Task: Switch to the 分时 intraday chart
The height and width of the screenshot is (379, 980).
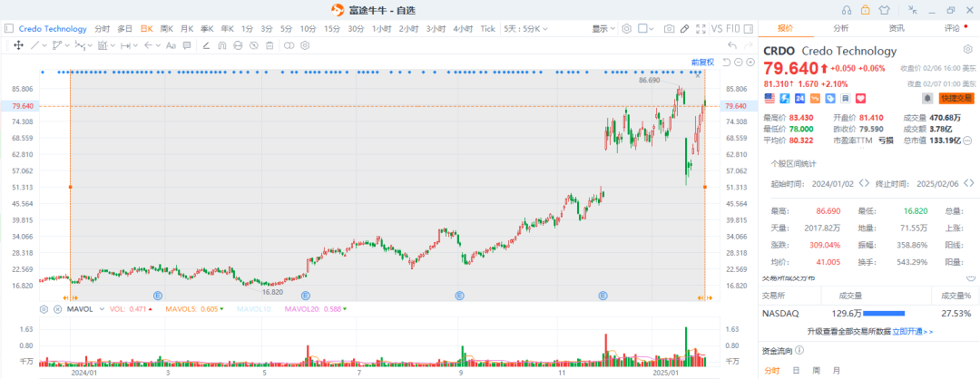Action: pyautogui.click(x=102, y=29)
